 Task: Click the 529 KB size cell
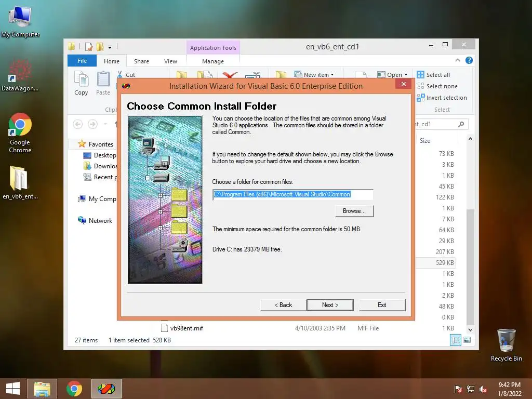(445, 262)
